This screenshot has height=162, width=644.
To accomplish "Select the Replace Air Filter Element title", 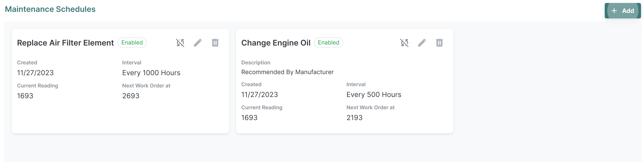I will pos(65,43).
